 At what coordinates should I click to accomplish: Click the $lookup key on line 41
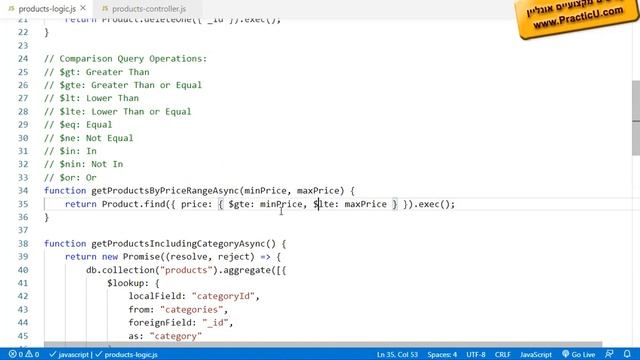coord(125,283)
